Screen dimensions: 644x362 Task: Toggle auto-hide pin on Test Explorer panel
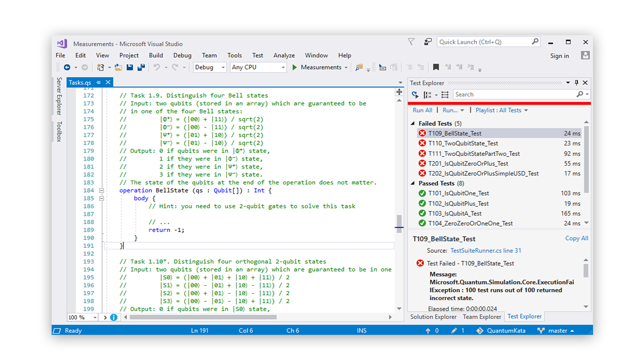coord(576,83)
